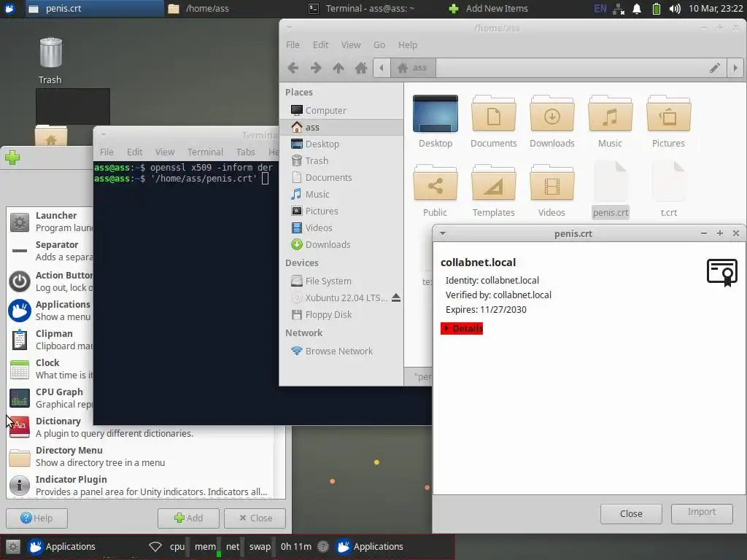The height and width of the screenshot is (560, 747).
Task: Open the EN keyboard layout indicator
Action: point(600,9)
